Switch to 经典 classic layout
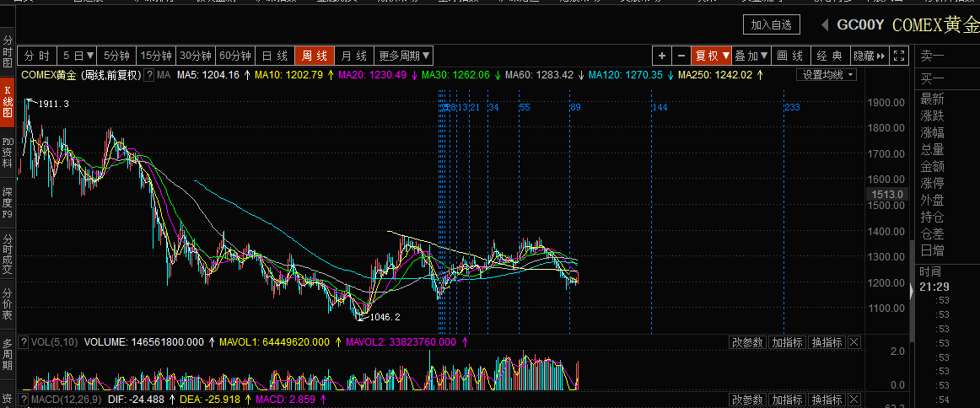 [830, 56]
